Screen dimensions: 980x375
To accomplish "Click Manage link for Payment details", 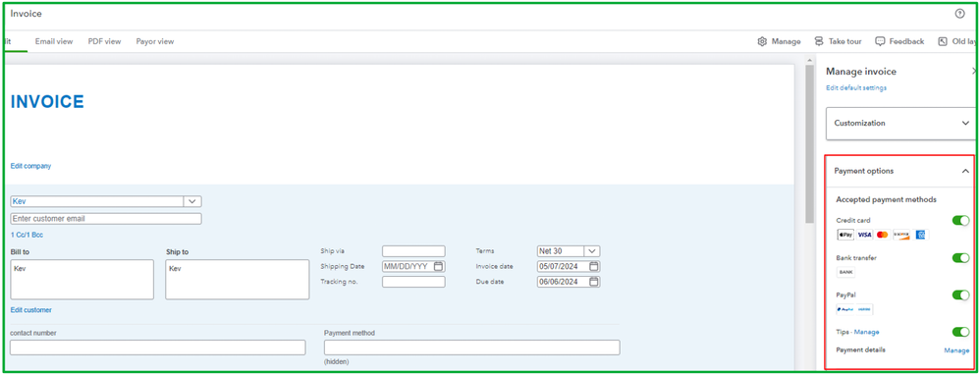I will pyautogui.click(x=956, y=350).
